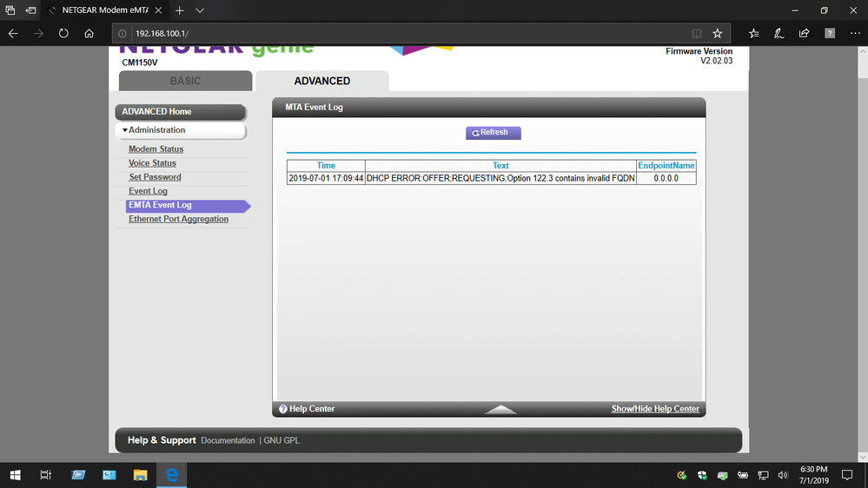Open Edge browser from the taskbar
Image resolution: width=868 pixels, height=488 pixels.
tap(172, 475)
